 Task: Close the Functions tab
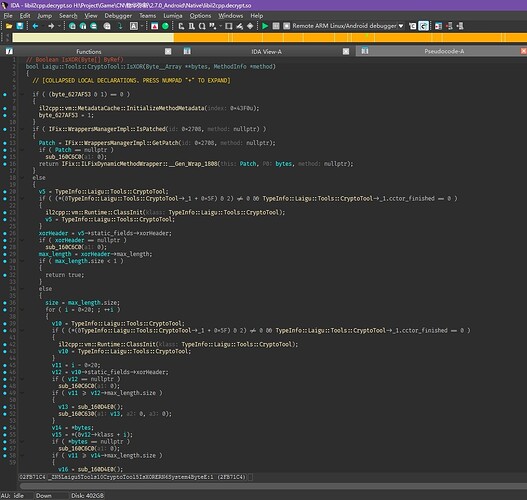[x=168, y=51]
